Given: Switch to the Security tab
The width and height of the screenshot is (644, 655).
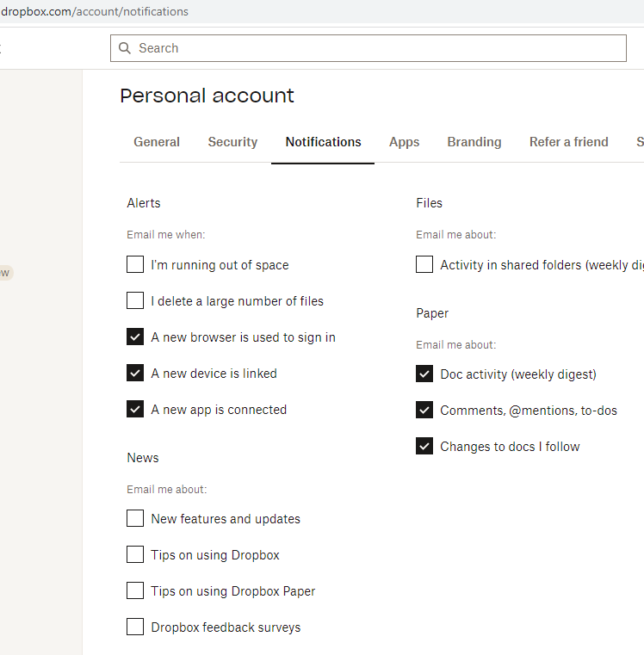Looking at the screenshot, I should click(x=232, y=142).
